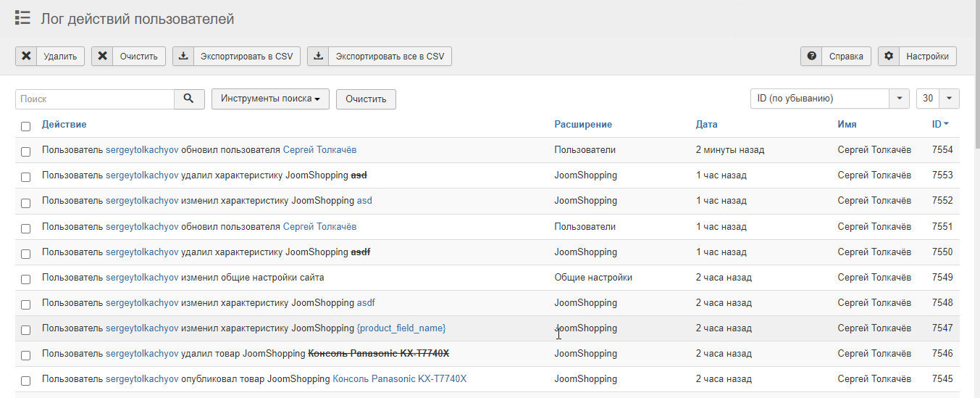Check the row with ID 7552

click(x=25, y=202)
